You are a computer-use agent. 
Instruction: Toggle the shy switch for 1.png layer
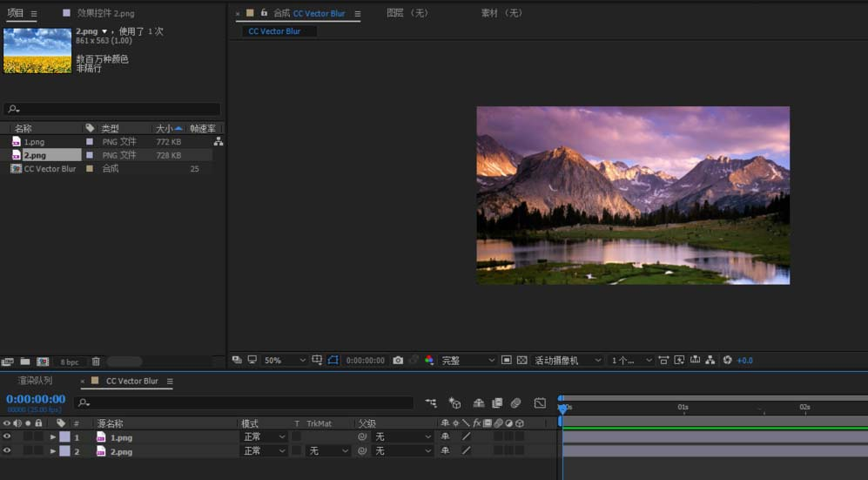pos(445,436)
